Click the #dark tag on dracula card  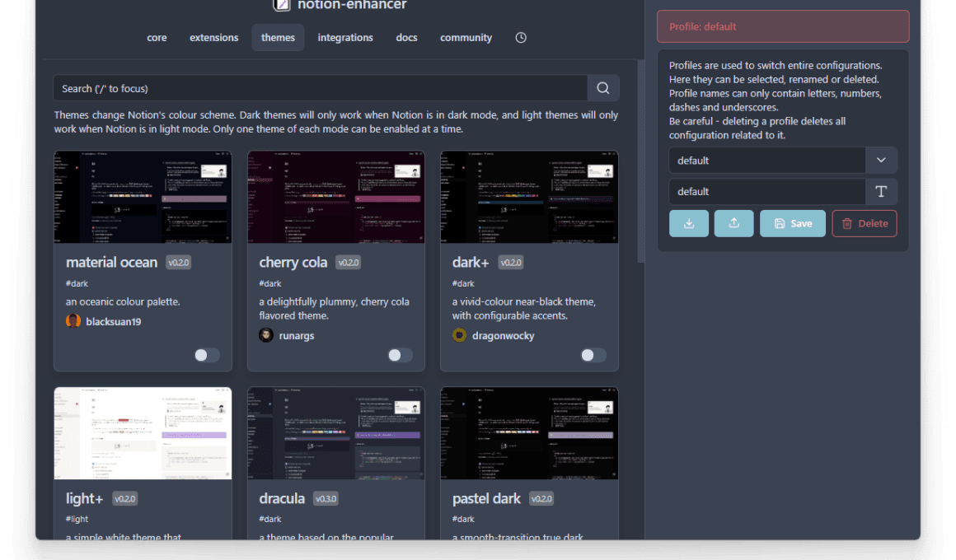[x=270, y=519]
